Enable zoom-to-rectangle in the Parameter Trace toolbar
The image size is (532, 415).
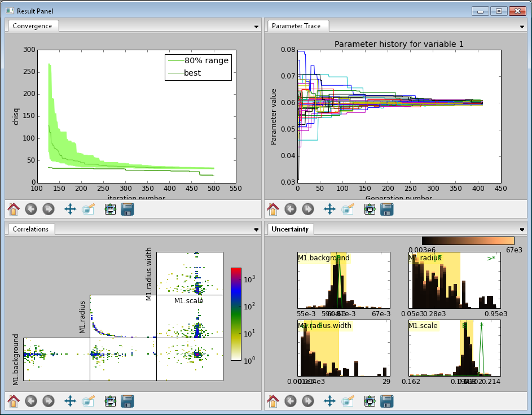click(x=348, y=209)
